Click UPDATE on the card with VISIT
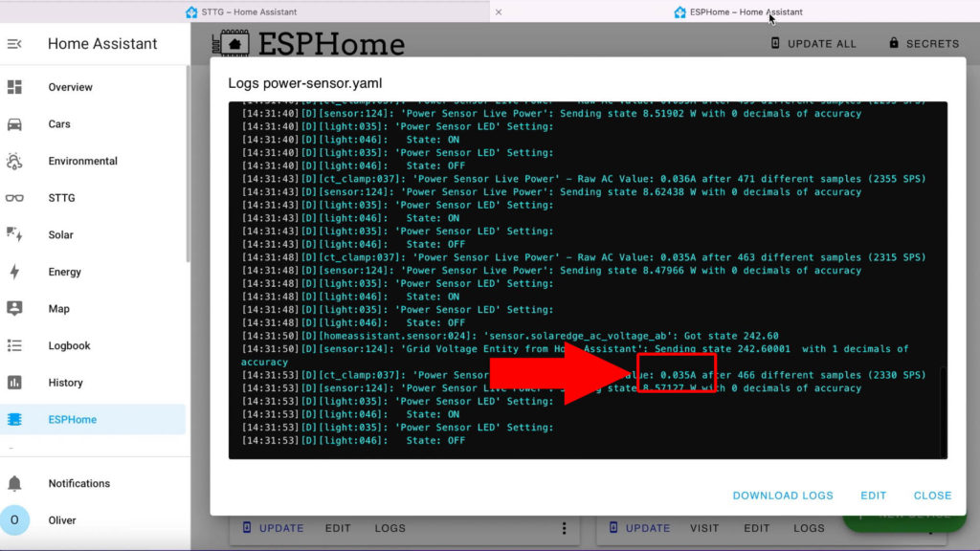The width and height of the screenshot is (980, 551). point(640,528)
